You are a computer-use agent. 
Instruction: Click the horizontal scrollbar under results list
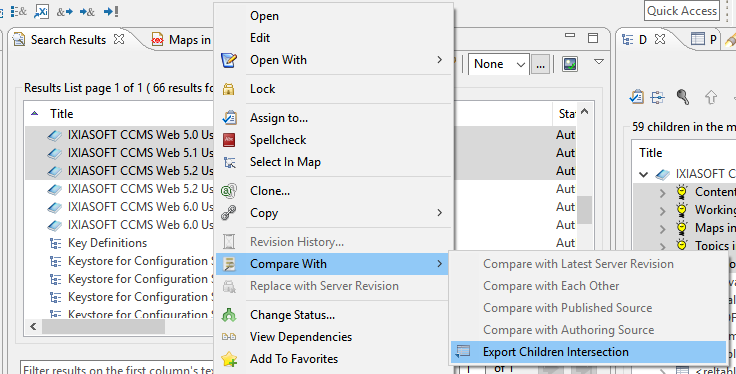103,326
